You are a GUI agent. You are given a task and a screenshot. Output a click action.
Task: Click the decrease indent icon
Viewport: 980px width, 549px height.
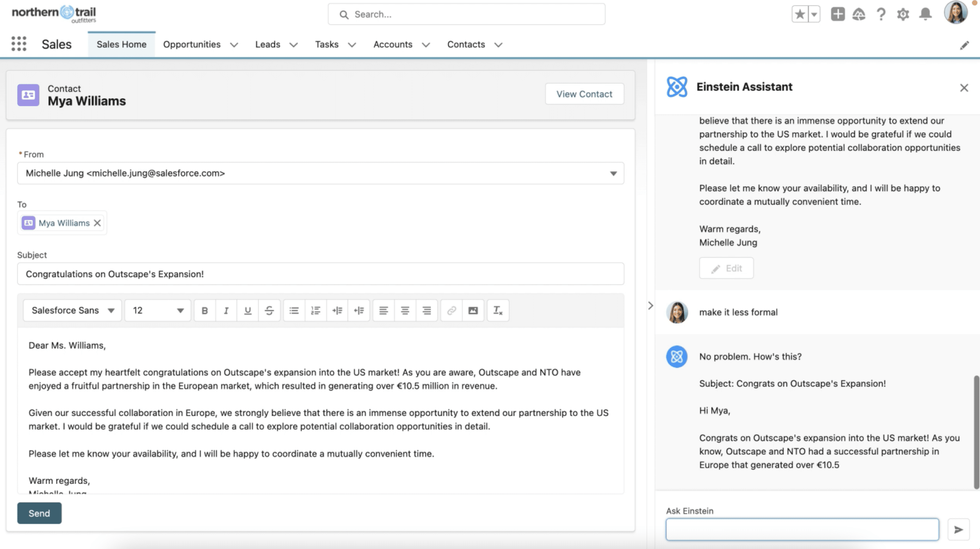click(x=359, y=310)
